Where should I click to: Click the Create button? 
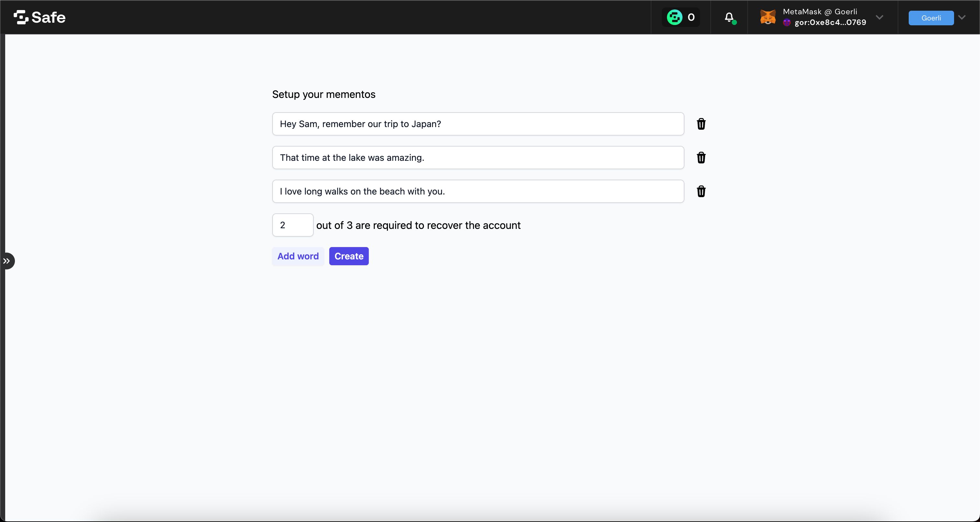pyautogui.click(x=349, y=256)
